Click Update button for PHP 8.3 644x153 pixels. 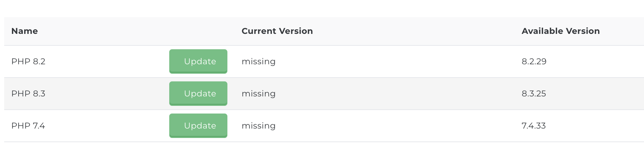point(198,94)
